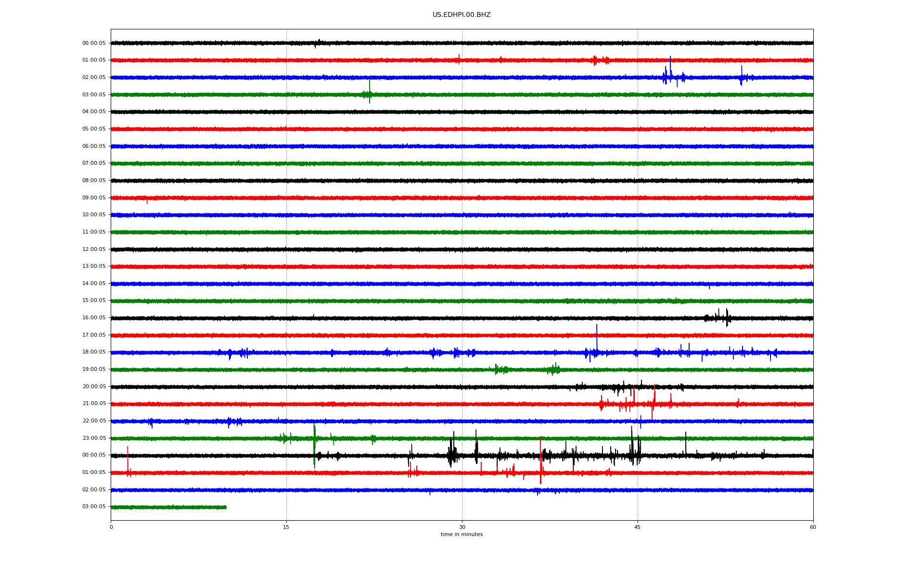Screen dimensions: 924x578
Task: Click the tall blue spike above the 18:00:05 trace
Action: (597, 335)
